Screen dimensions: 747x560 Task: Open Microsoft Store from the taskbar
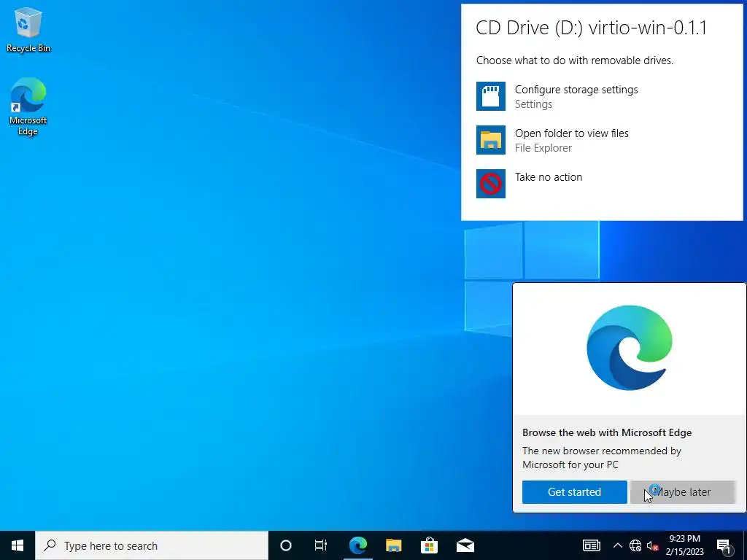click(x=429, y=545)
